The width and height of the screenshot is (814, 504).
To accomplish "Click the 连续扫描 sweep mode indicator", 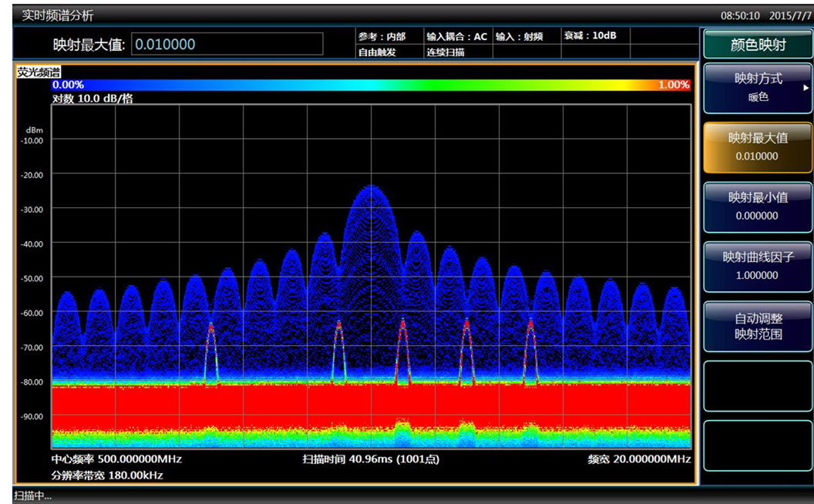I will point(446,52).
